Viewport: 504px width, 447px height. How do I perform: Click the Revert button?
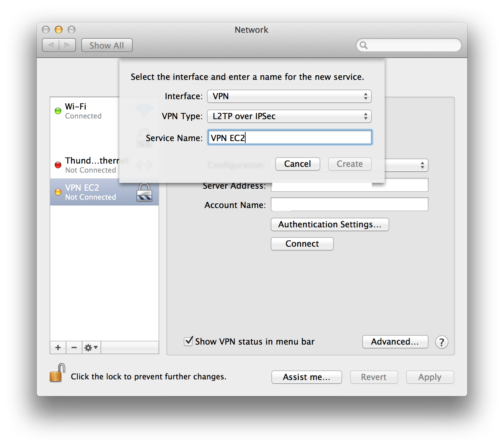click(374, 377)
